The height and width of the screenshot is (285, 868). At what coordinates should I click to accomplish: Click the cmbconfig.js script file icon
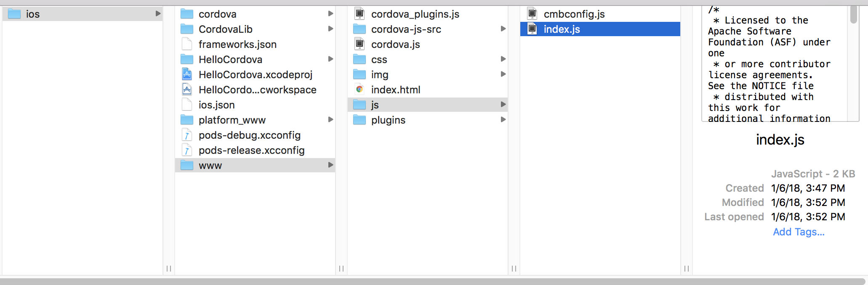tap(532, 14)
